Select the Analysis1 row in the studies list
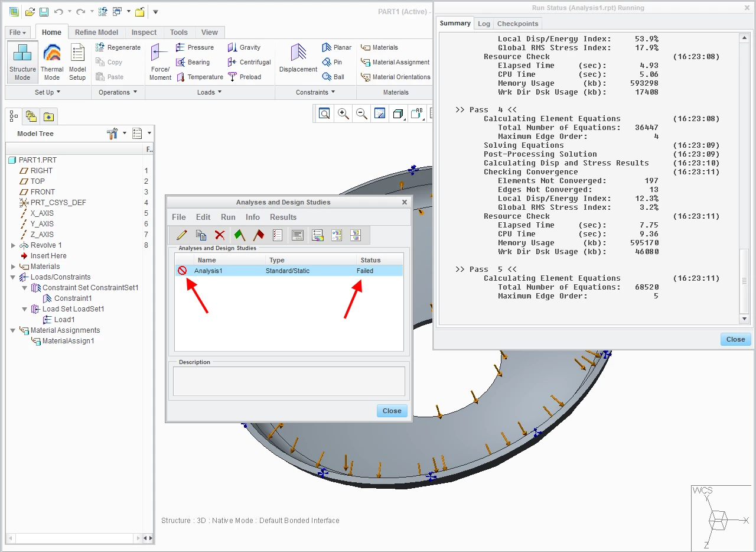756x552 pixels. [289, 271]
